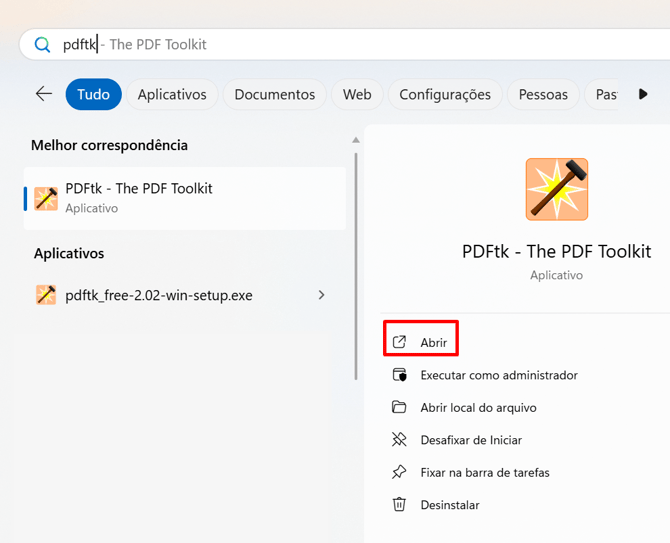
Task: Open the Configurações filter tab
Action: [x=445, y=94]
